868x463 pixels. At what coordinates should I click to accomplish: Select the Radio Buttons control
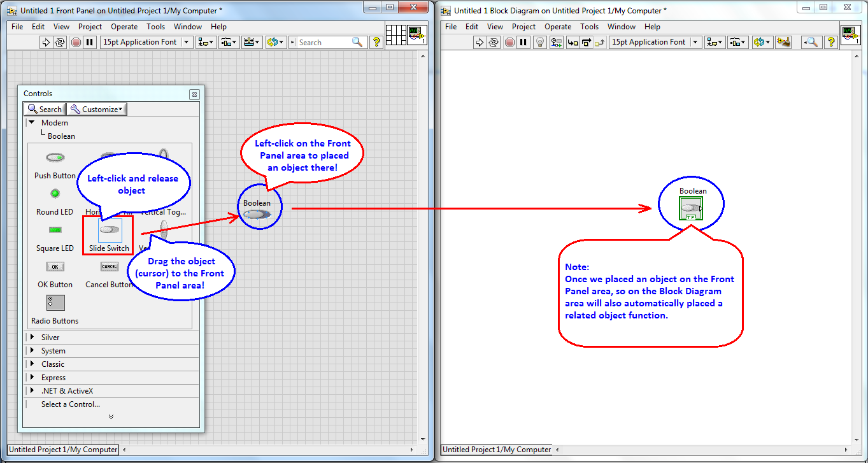coord(55,303)
